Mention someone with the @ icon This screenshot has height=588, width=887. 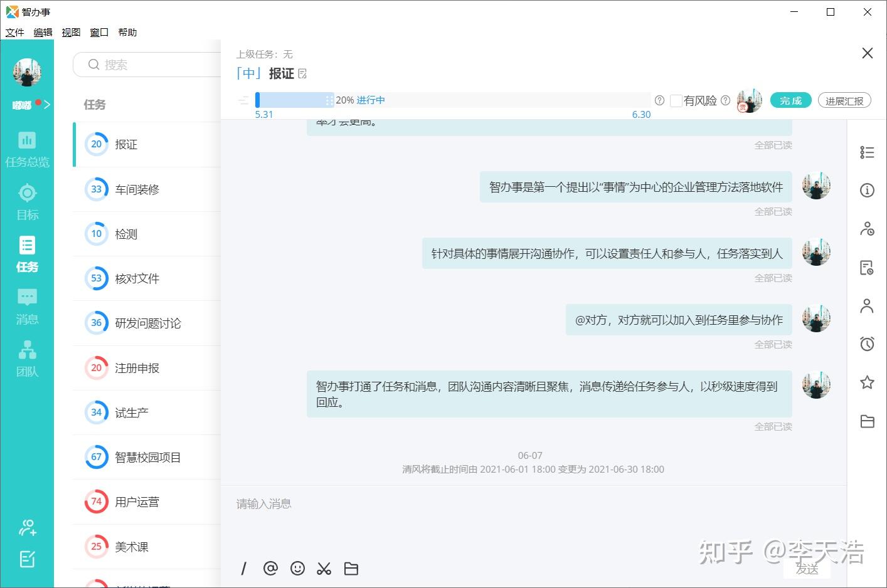point(270,569)
